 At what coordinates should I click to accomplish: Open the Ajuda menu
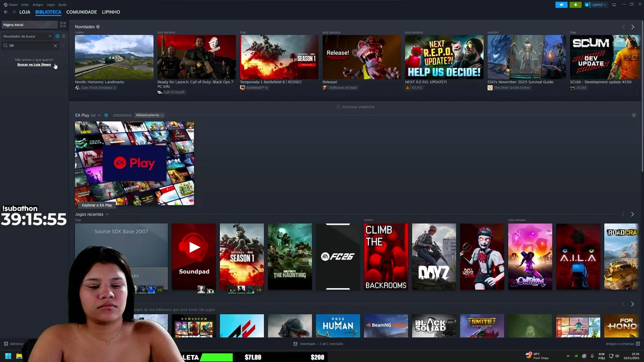[x=62, y=5]
